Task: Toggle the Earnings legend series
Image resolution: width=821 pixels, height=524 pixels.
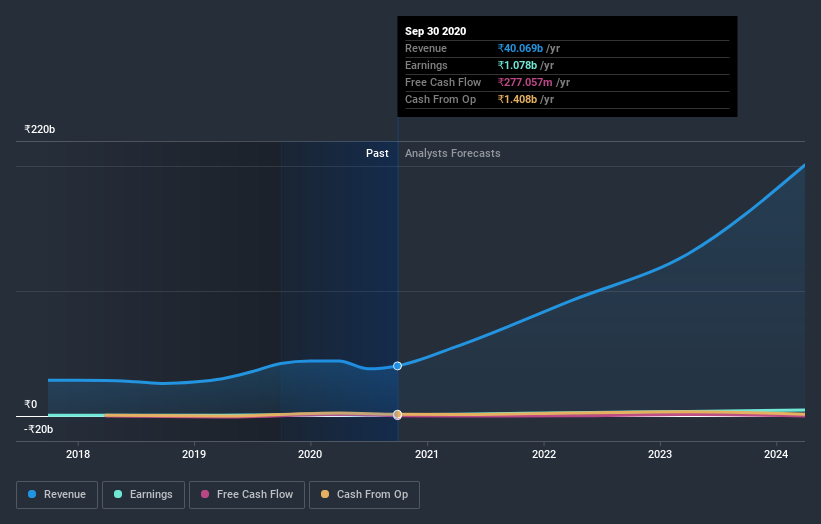Action: (x=143, y=495)
